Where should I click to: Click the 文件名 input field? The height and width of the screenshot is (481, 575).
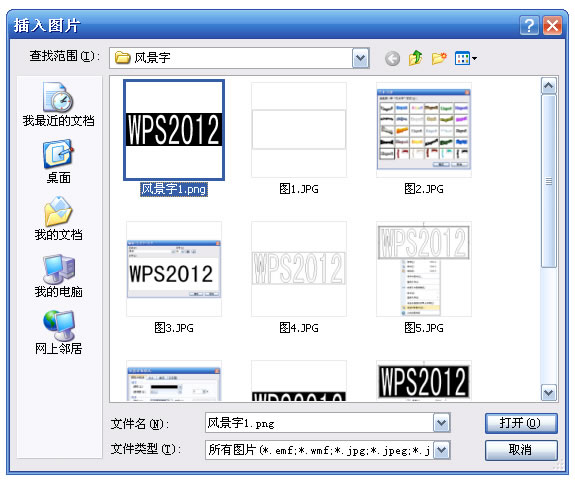tap(319, 423)
